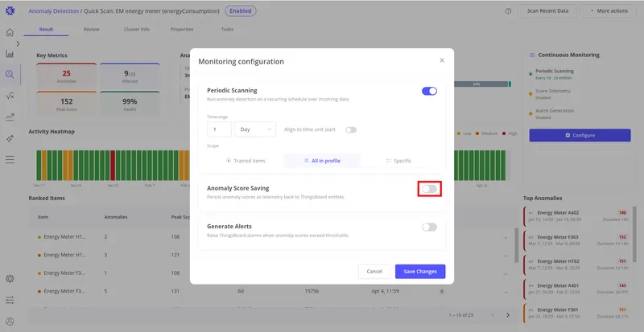Switch to the Review tab
This screenshot has height=332, width=644.
click(x=91, y=30)
